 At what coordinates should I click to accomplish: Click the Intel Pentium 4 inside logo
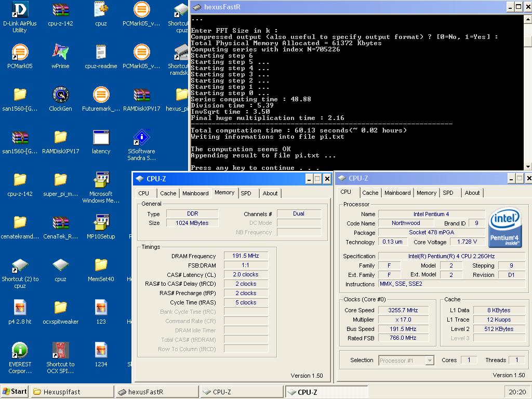pyautogui.click(x=505, y=228)
